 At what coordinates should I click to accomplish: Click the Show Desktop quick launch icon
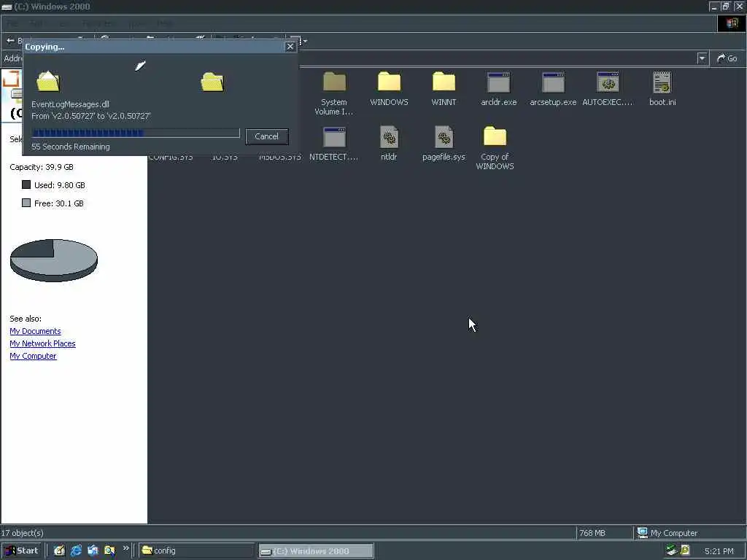pyautogui.click(x=59, y=551)
